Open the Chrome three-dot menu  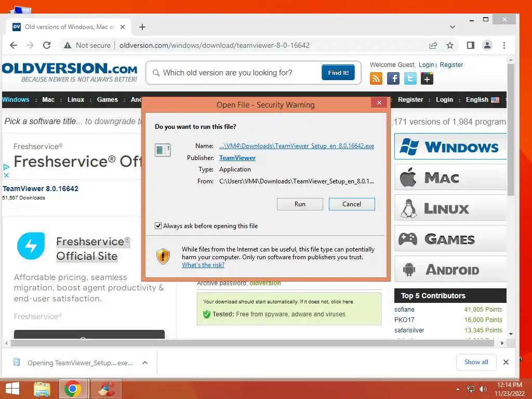click(504, 46)
